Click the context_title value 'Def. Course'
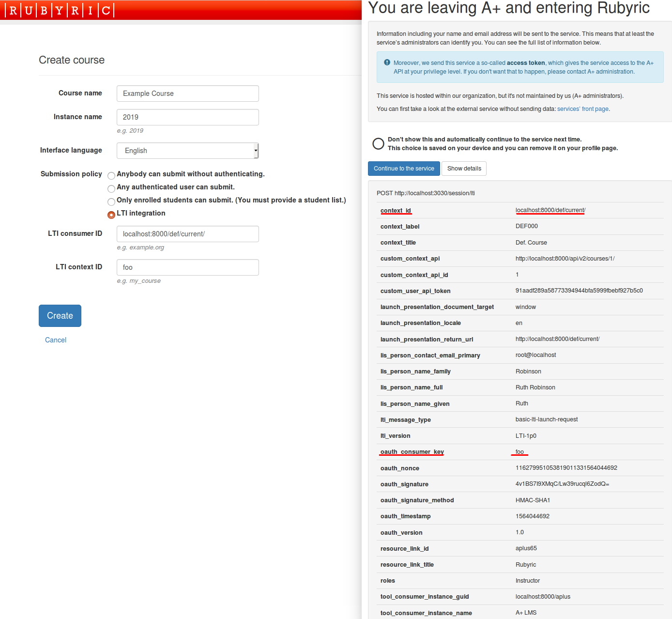 coord(531,243)
